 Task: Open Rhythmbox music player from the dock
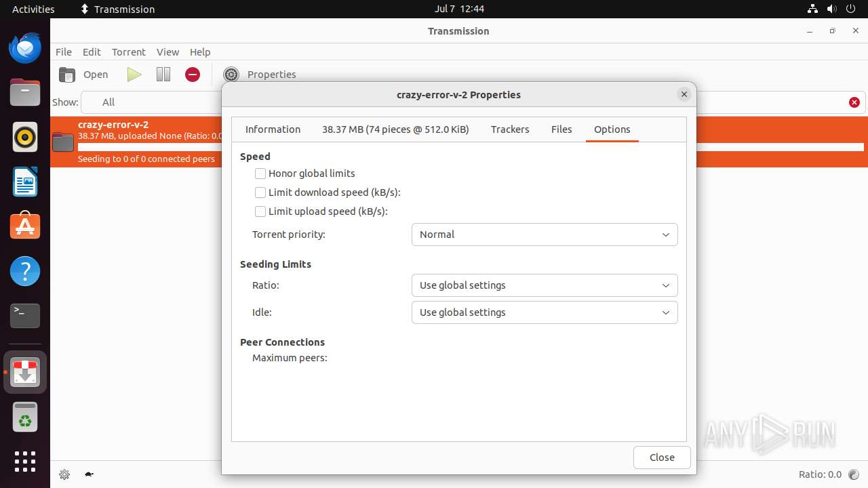[x=25, y=138]
